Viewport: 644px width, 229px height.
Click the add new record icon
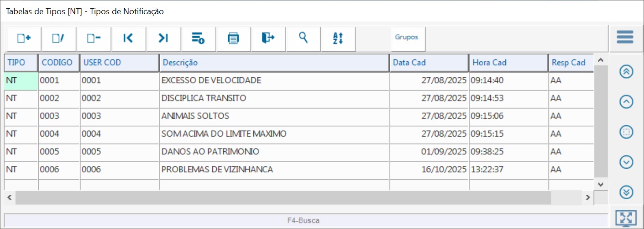click(x=24, y=38)
